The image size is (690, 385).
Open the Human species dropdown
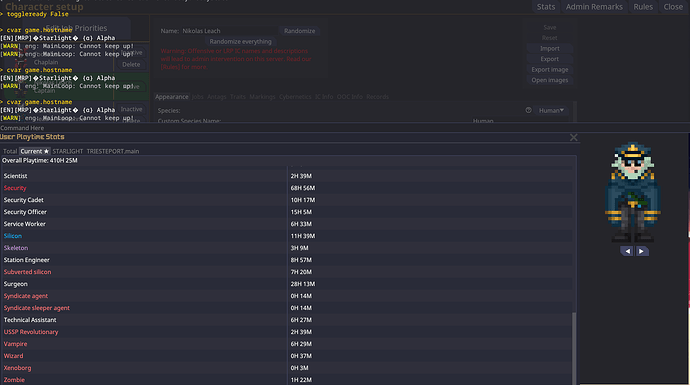pos(551,110)
